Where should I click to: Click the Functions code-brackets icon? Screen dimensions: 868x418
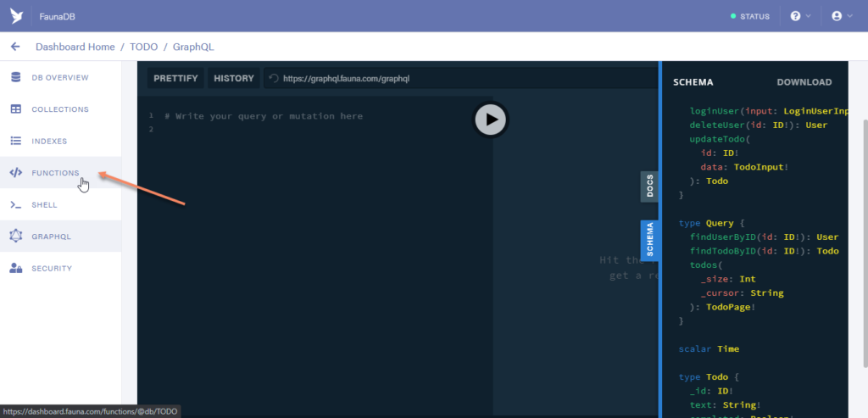[x=16, y=173]
